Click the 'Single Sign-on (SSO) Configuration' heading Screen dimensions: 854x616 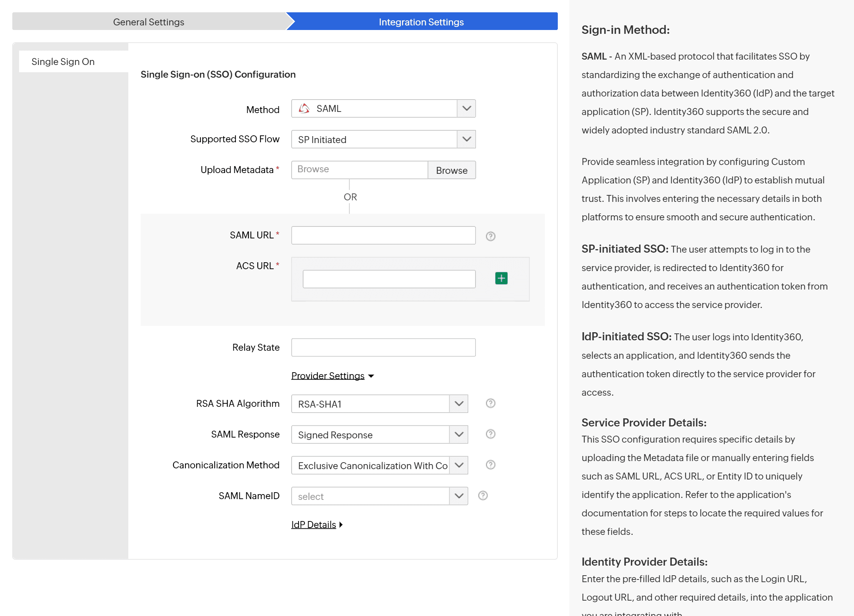[218, 74]
